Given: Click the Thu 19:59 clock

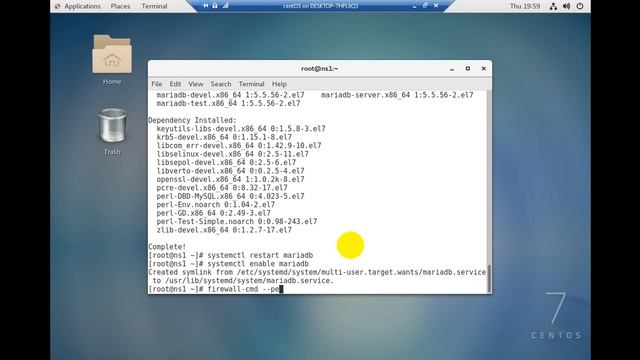Looking at the screenshot, I should (525, 6).
